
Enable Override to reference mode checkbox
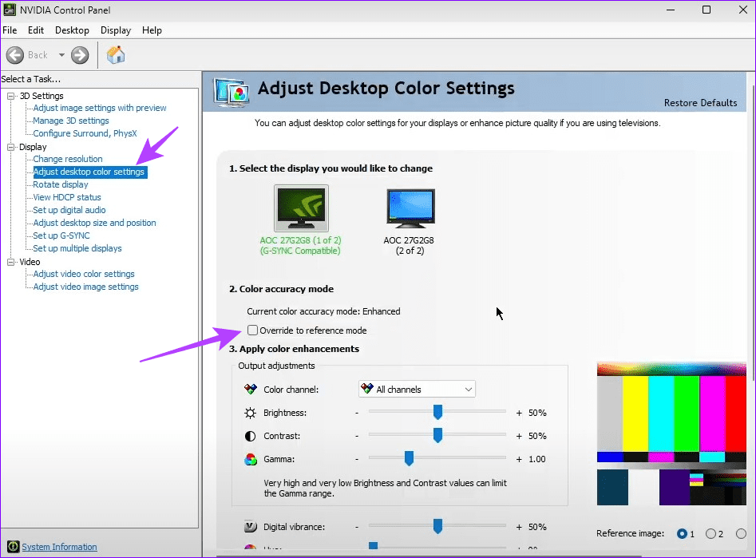[x=252, y=330]
